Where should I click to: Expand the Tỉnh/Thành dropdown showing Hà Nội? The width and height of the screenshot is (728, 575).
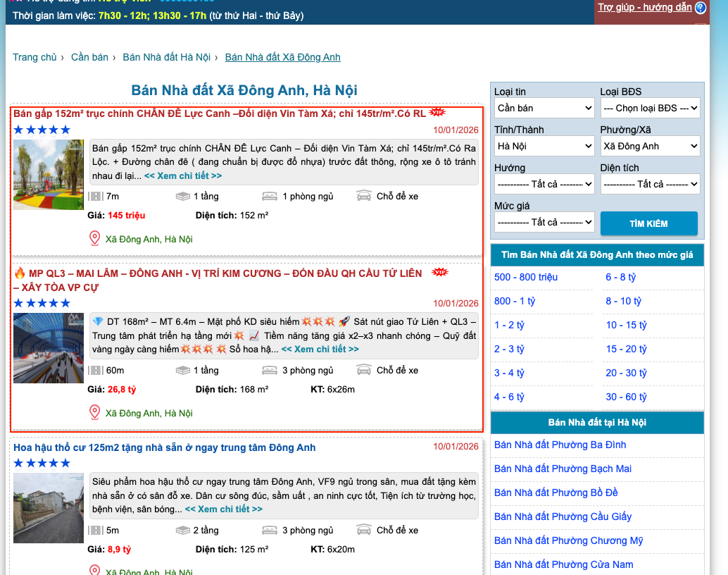[x=544, y=146]
